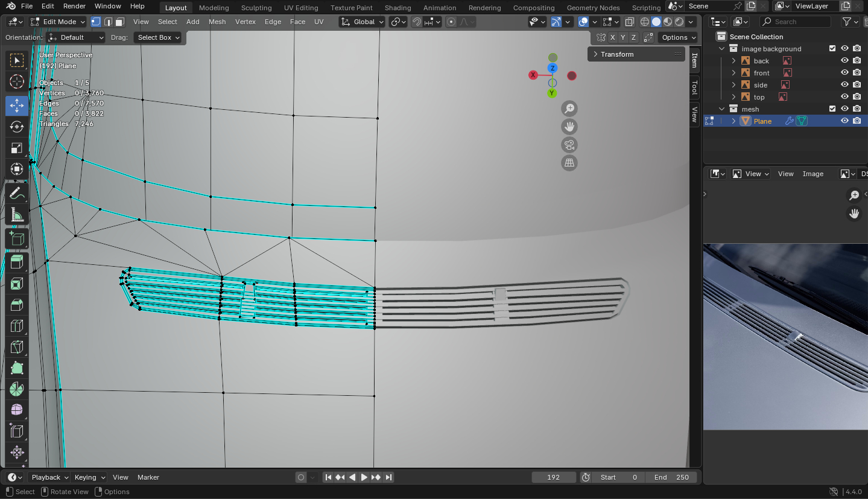Select the Knife tool
Image resolution: width=868 pixels, height=499 pixels.
point(17,347)
